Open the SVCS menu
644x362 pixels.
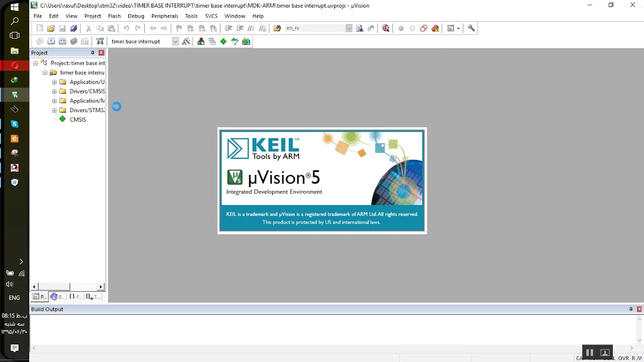coord(211,16)
